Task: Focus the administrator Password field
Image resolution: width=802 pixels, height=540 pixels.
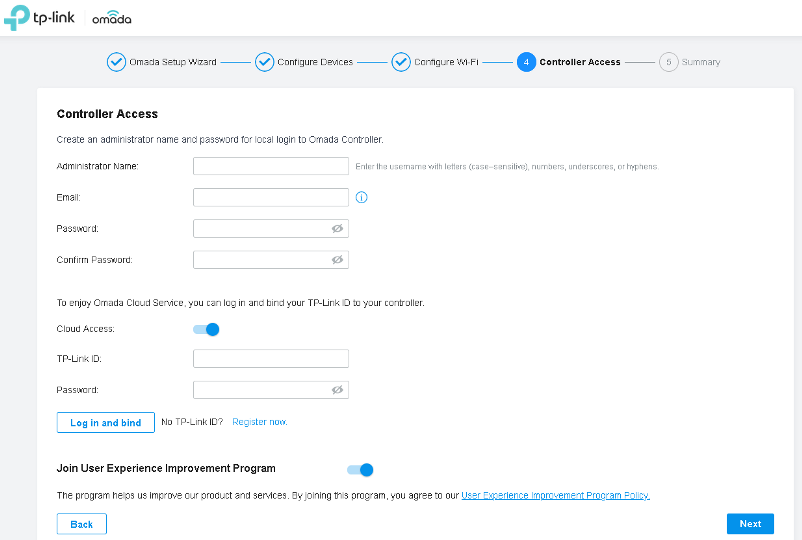Action: 271,229
